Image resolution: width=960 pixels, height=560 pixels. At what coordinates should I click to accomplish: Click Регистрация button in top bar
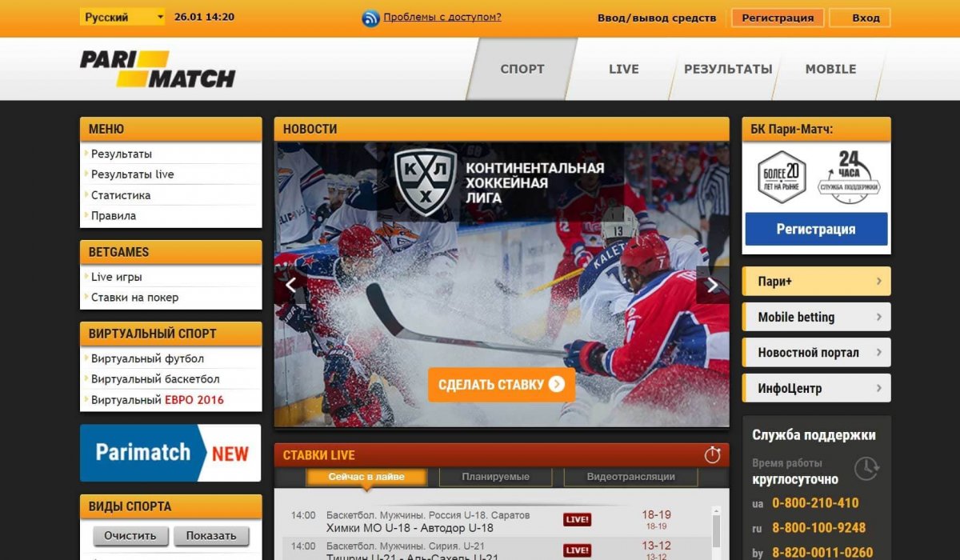[778, 18]
